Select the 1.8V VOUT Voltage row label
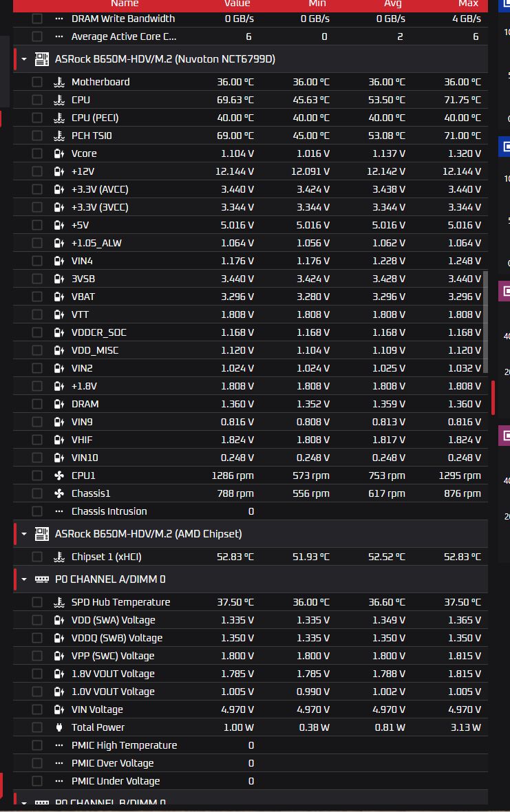Screen dimensions: 510x812 click(113, 674)
